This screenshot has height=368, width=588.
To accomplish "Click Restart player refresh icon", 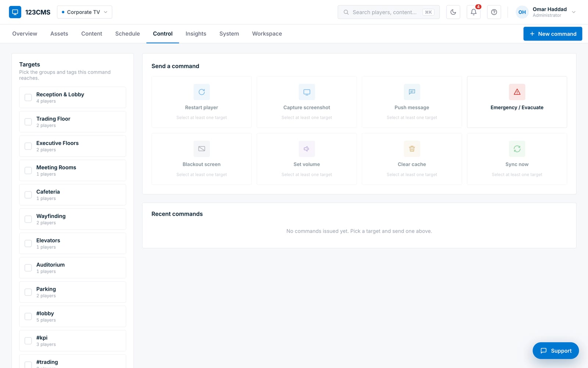I will 202,92.
